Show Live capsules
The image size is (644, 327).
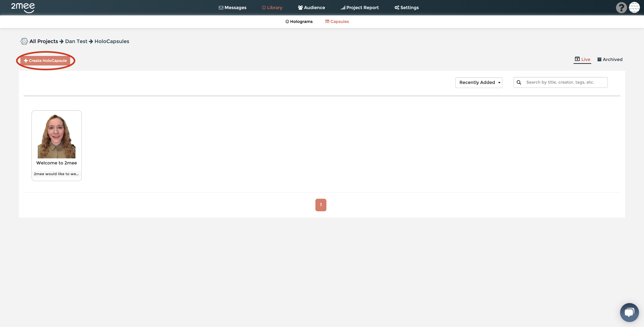coord(582,59)
